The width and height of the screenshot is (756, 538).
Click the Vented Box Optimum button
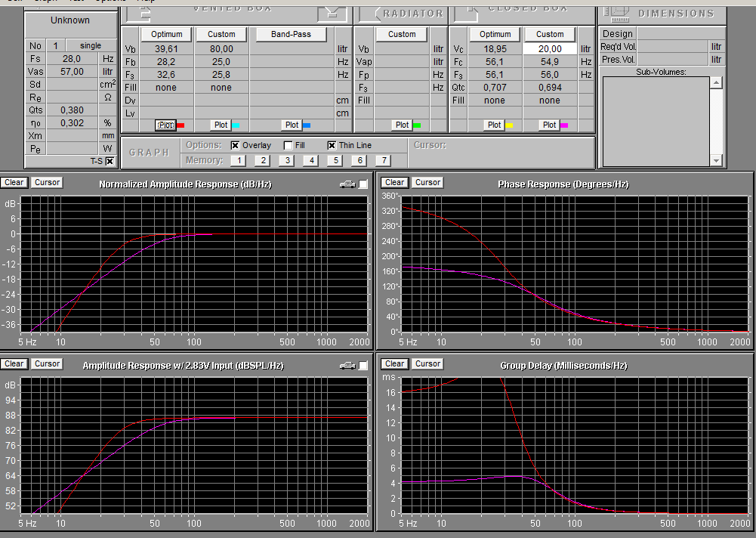click(x=166, y=34)
